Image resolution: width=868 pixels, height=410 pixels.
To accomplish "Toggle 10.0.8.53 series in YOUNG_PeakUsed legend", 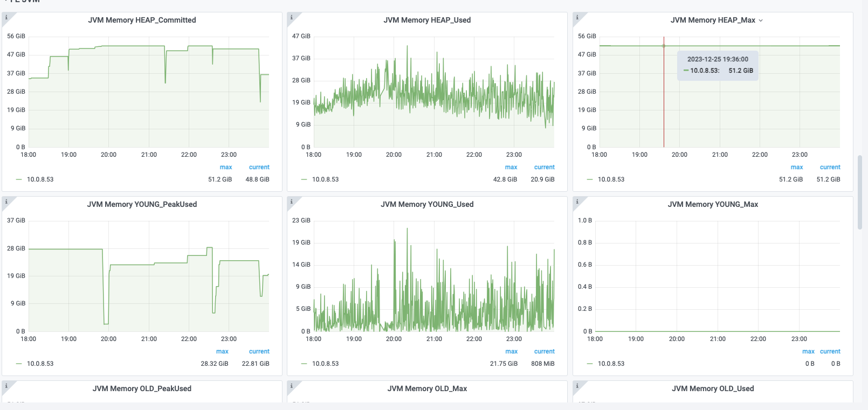I will 40,364.
